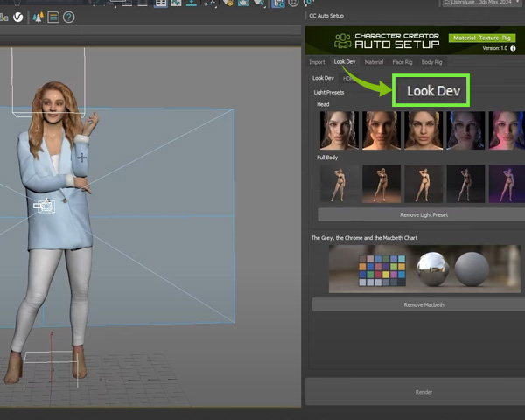Apply the first Head light preset thumbnail
Screen dimensions: 525x420
click(x=339, y=130)
